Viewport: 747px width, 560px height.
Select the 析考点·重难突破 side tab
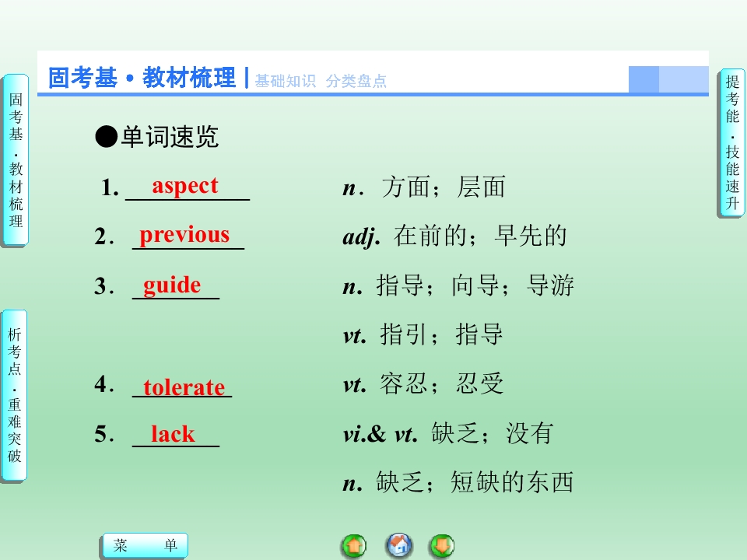14,395
